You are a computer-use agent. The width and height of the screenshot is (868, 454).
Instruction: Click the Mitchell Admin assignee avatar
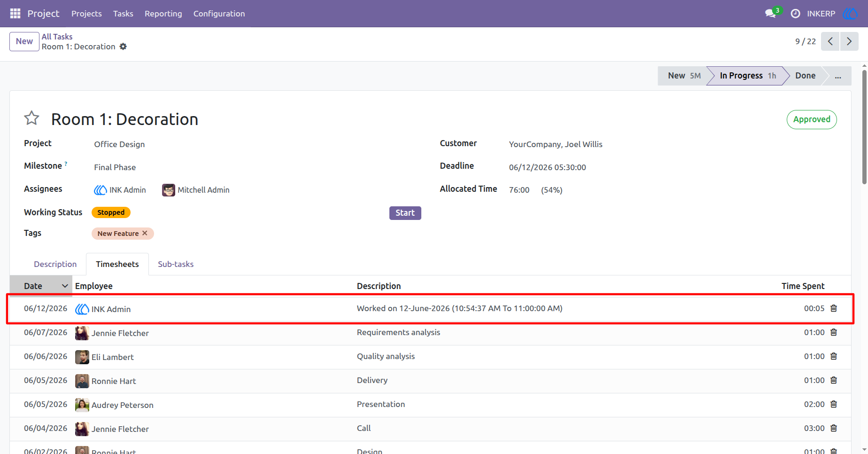point(169,190)
